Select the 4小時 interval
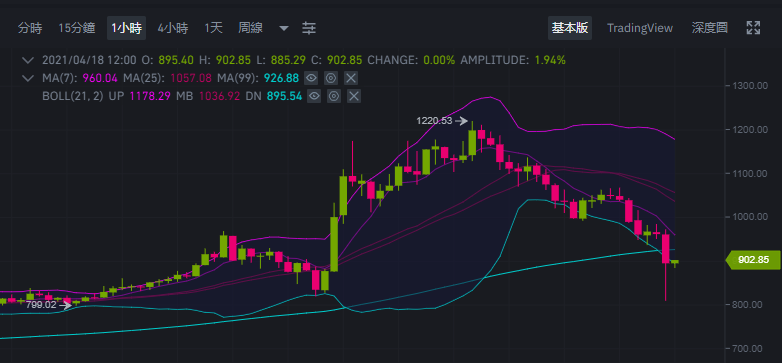782x363 pixels. [x=173, y=28]
